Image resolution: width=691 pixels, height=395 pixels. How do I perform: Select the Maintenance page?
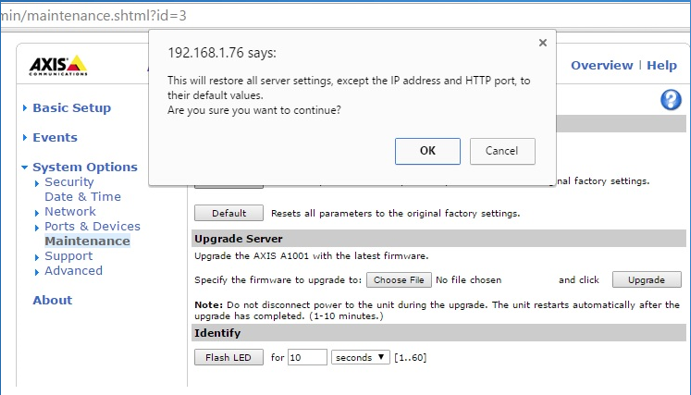87,241
